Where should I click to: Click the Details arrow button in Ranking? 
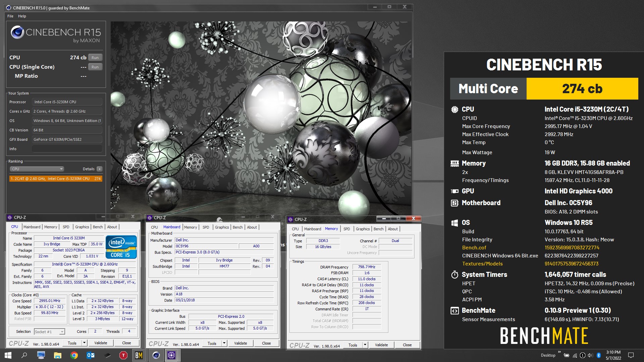tap(100, 169)
